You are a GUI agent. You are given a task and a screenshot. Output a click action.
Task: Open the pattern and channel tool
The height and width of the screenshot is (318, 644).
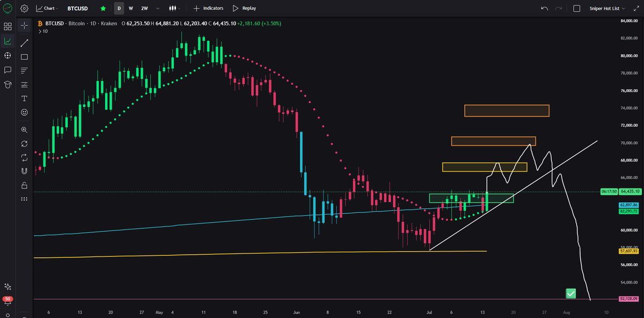[x=24, y=84]
